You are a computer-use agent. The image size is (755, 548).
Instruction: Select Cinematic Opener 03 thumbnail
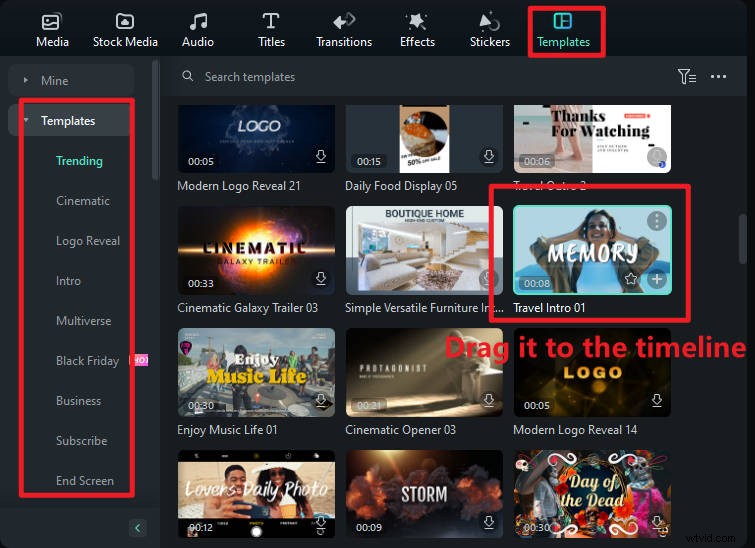tap(424, 372)
